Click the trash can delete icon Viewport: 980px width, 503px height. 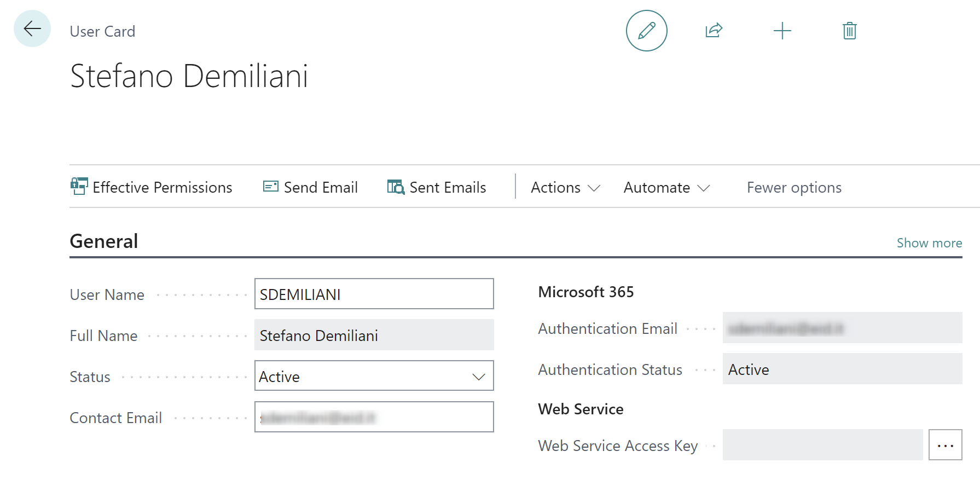pos(849,31)
